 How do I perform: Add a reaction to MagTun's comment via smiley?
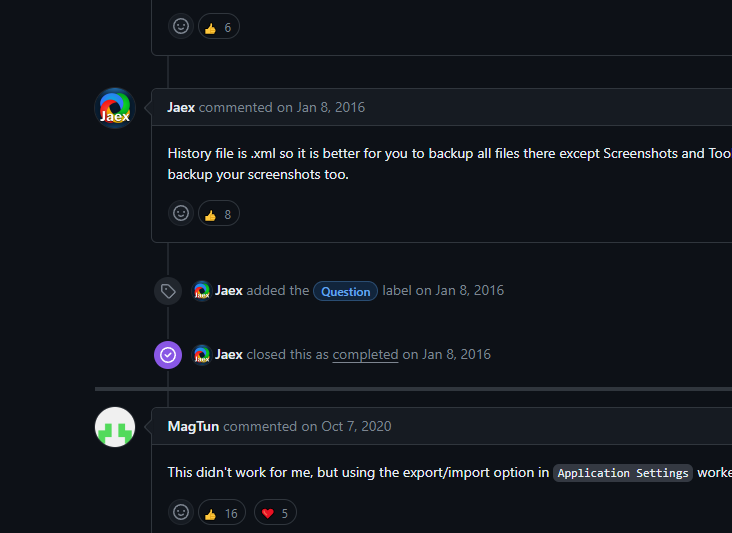point(181,513)
